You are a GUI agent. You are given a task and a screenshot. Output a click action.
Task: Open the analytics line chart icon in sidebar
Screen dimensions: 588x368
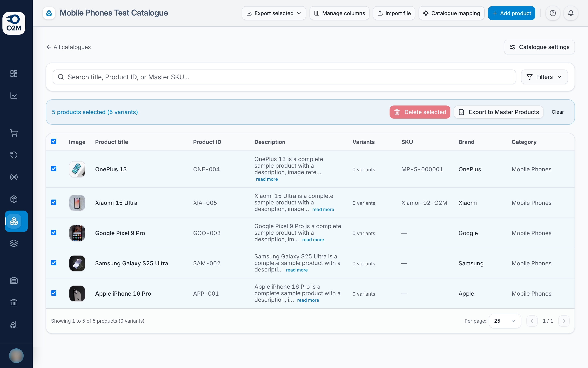point(14,96)
